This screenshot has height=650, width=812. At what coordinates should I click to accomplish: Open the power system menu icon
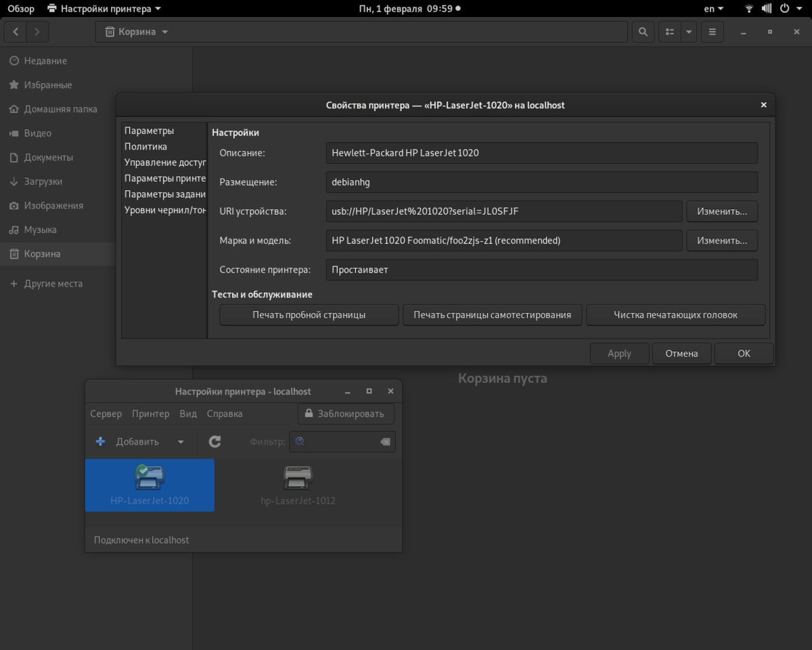[x=785, y=9]
